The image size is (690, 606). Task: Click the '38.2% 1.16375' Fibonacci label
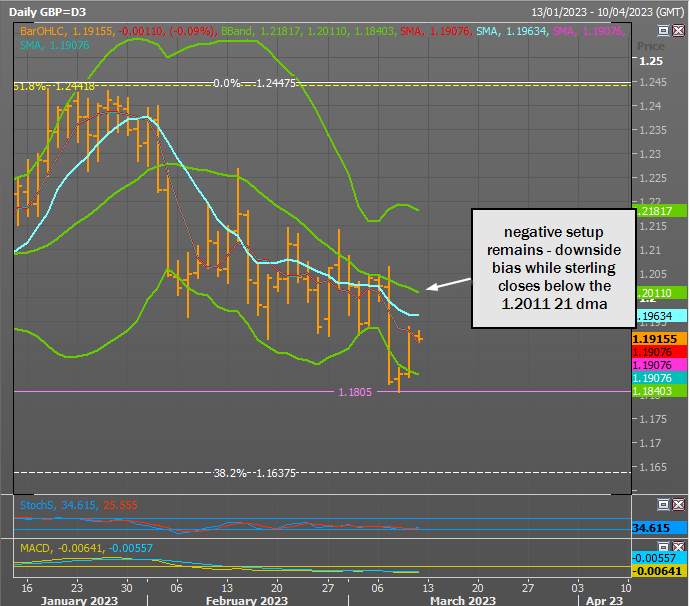[254, 473]
